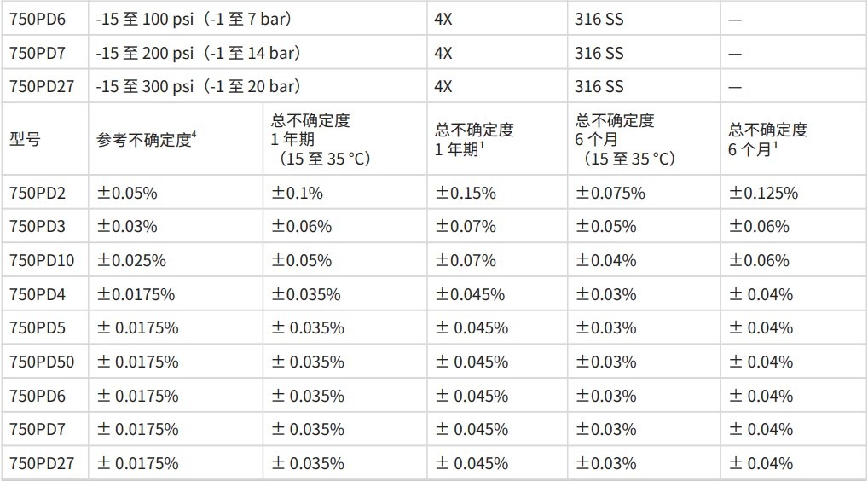868x481 pixels.
Task: Select the 参考不确定度 header cell
Action: [x=147, y=140]
